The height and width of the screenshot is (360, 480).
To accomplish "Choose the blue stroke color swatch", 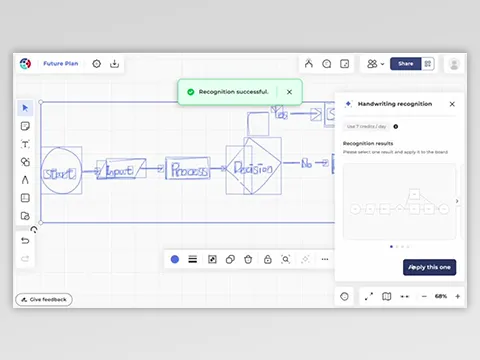I will [175, 259].
